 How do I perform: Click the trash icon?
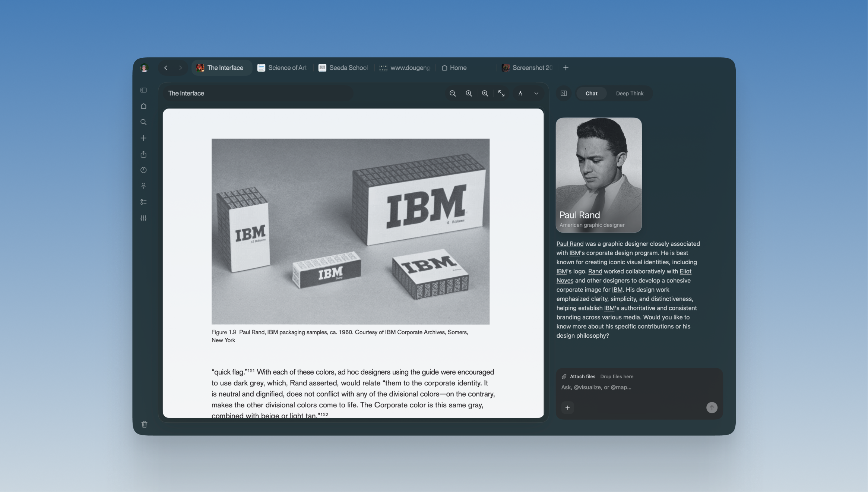(145, 425)
